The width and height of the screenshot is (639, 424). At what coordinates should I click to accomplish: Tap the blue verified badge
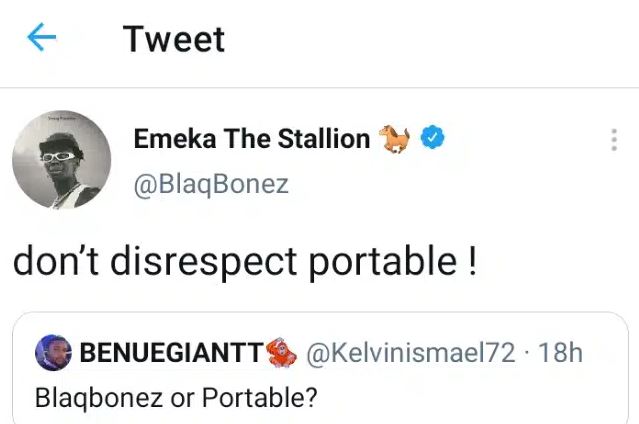tap(431, 138)
